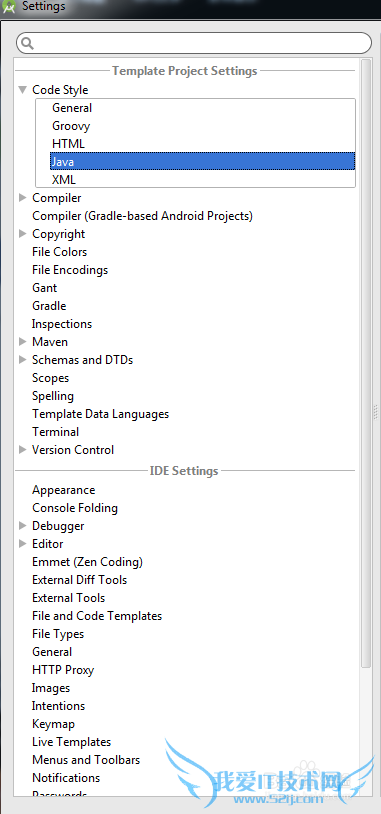This screenshot has width=381, height=814.
Task: Expand the Editor node
Action: 22,544
